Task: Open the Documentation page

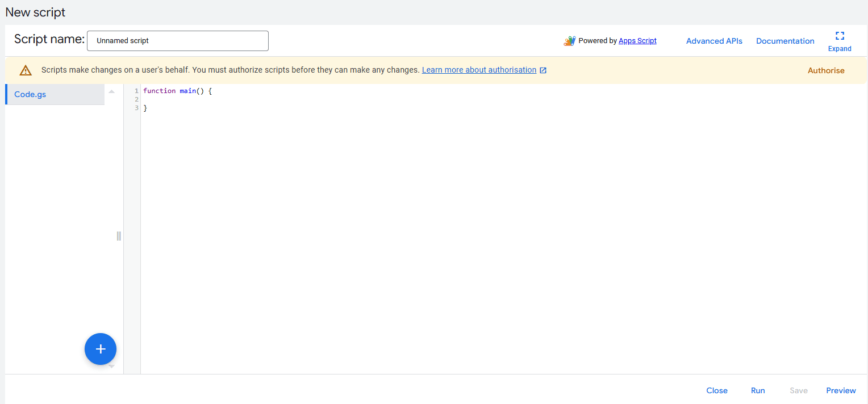Action: pos(785,40)
